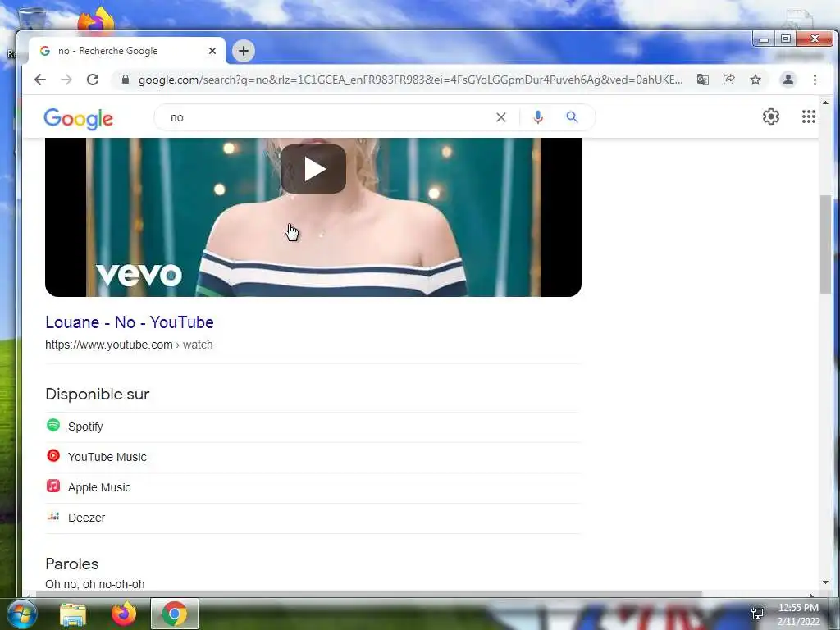The image size is (840, 630).
Task: Click the Spotify logo icon
Action: pyautogui.click(x=53, y=426)
